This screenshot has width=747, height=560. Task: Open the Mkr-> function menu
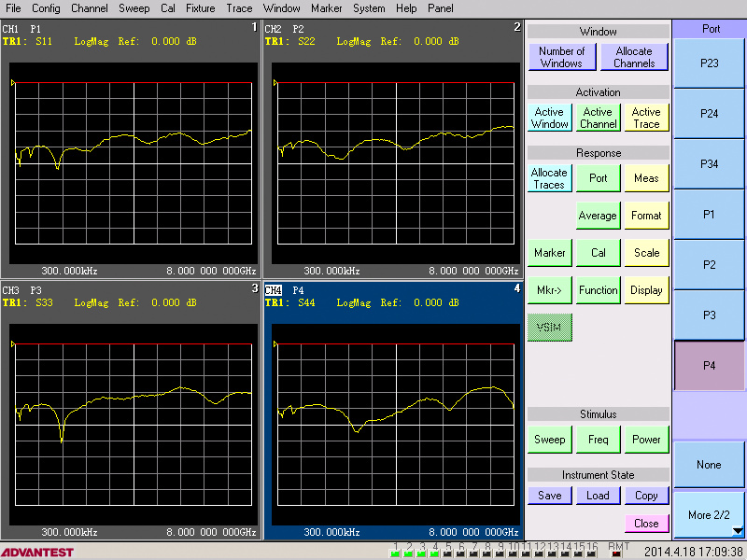click(549, 290)
